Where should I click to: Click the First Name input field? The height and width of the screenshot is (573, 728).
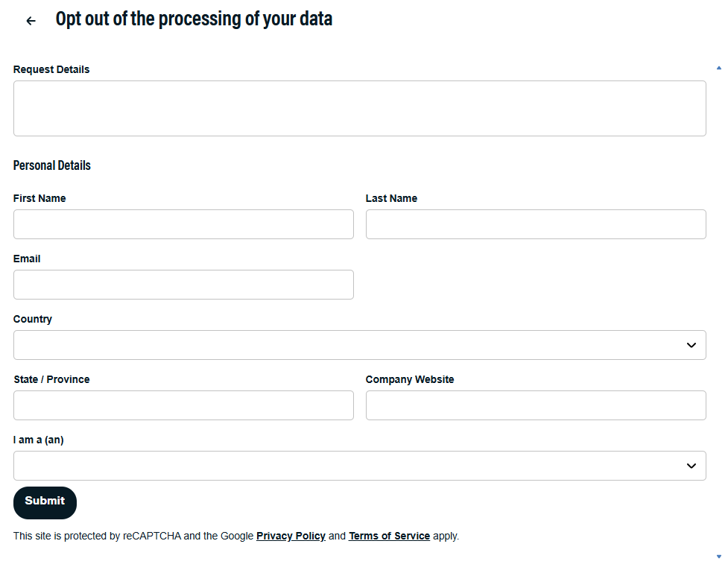(183, 224)
